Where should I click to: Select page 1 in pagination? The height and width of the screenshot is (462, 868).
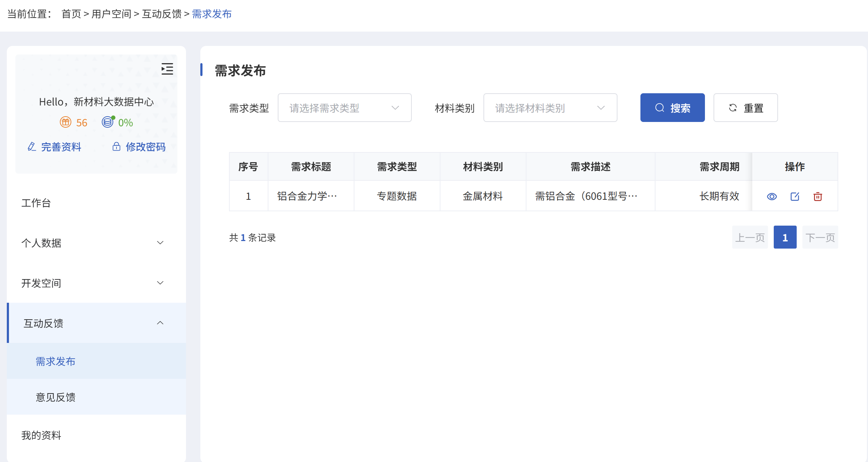784,237
